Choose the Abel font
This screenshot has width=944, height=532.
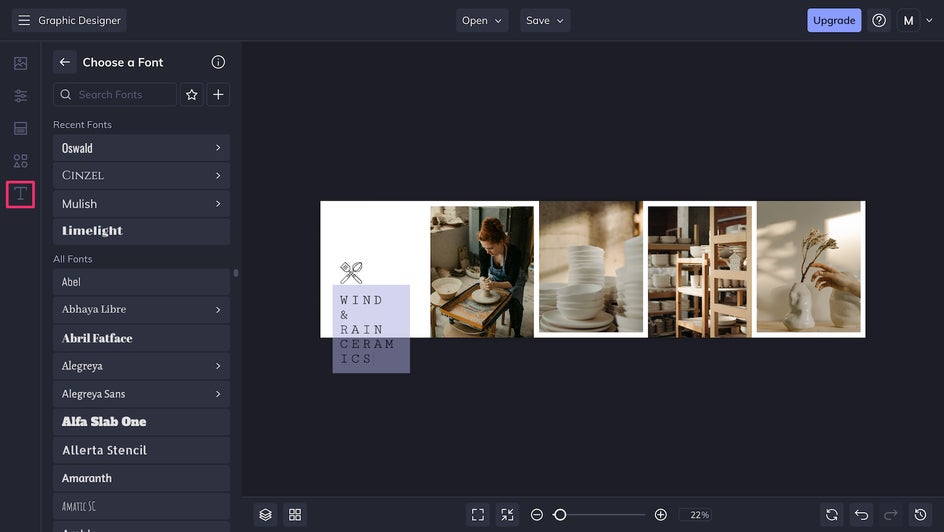click(141, 282)
